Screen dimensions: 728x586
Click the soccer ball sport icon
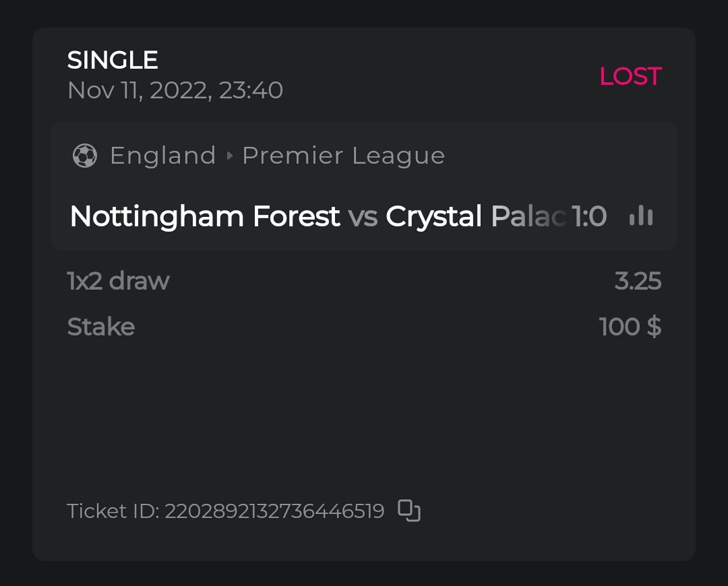[85, 156]
